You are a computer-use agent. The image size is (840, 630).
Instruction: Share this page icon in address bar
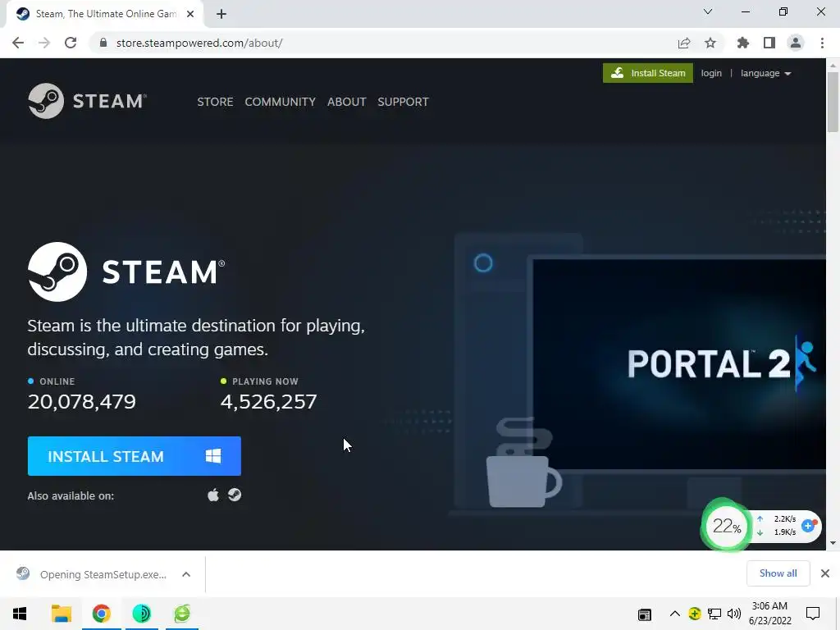pos(683,43)
